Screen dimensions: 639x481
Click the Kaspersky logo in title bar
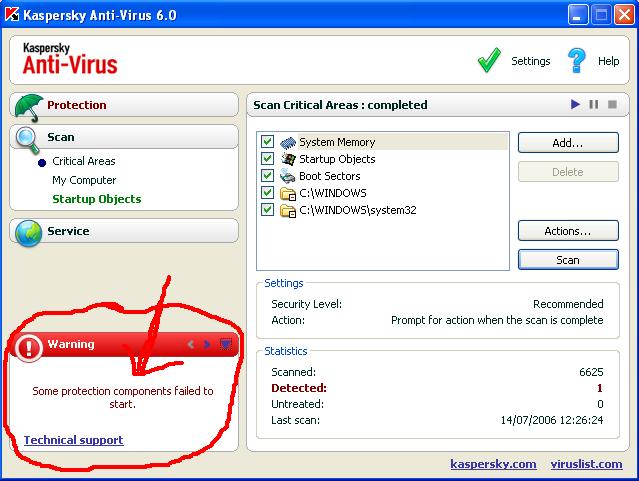tap(12, 15)
